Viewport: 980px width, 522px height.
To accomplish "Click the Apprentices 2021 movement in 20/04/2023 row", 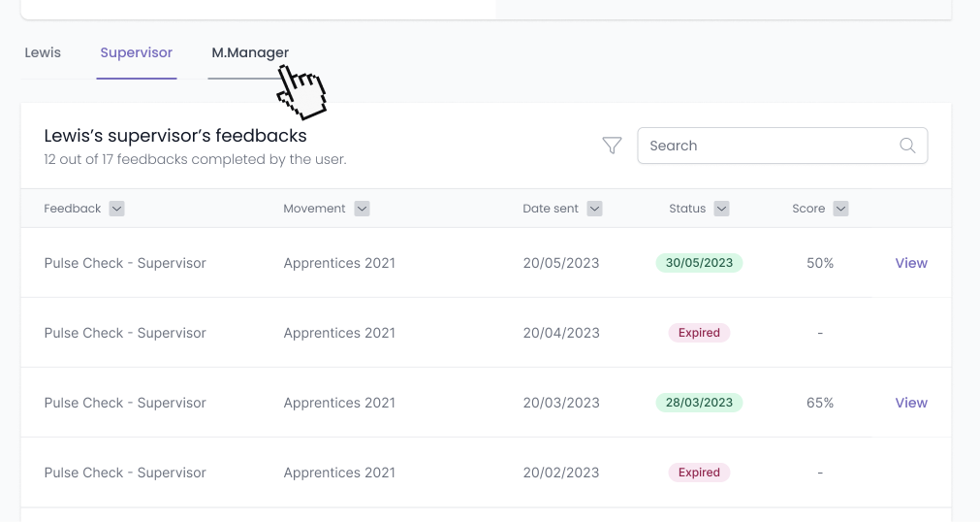I will [339, 333].
